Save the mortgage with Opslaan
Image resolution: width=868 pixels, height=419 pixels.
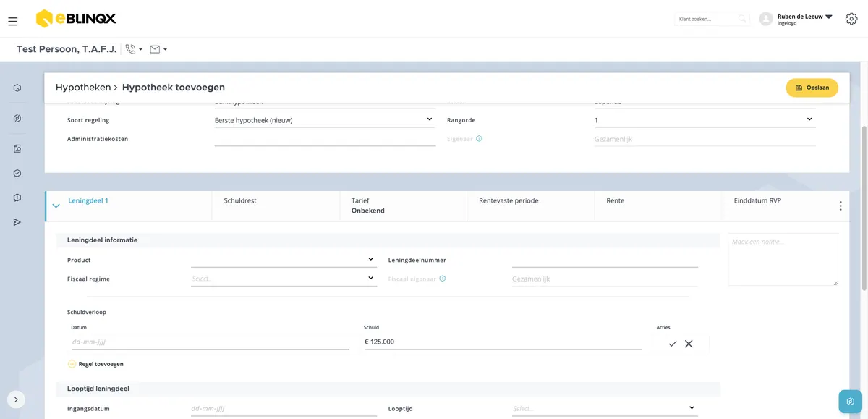click(812, 88)
